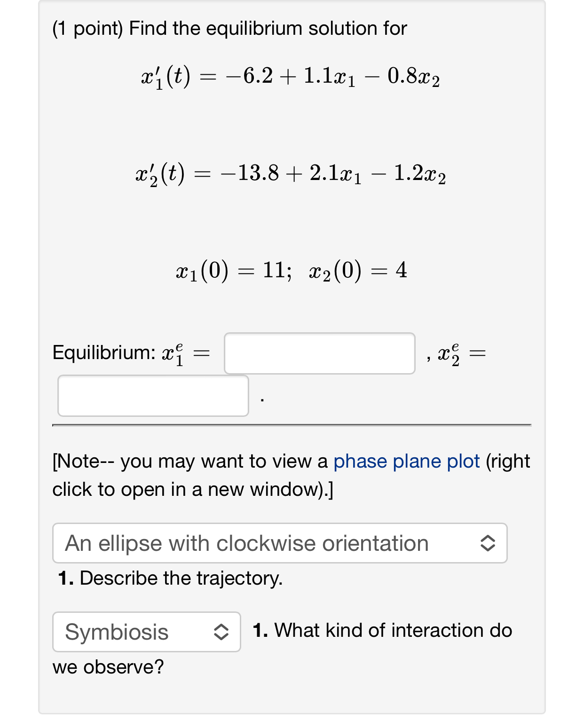Open the phase plane plot link
The height and width of the screenshot is (728, 584).
(406, 462)
